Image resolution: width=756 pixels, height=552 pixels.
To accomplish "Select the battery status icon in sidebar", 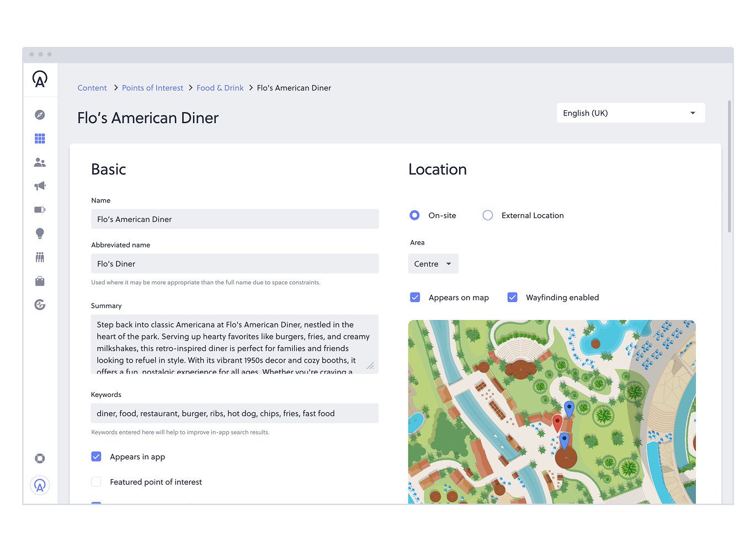I will pyautogui.click(x=40, y=210).
